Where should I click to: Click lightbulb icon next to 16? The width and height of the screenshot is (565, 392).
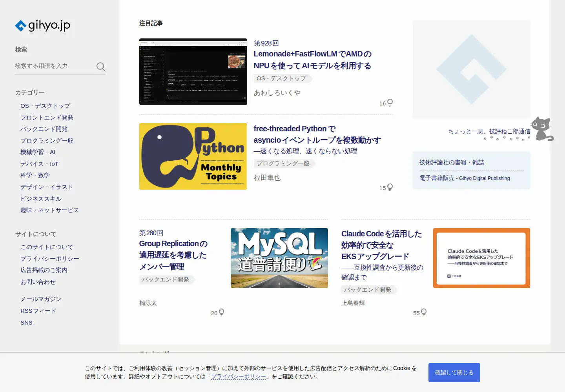point(390,103)
